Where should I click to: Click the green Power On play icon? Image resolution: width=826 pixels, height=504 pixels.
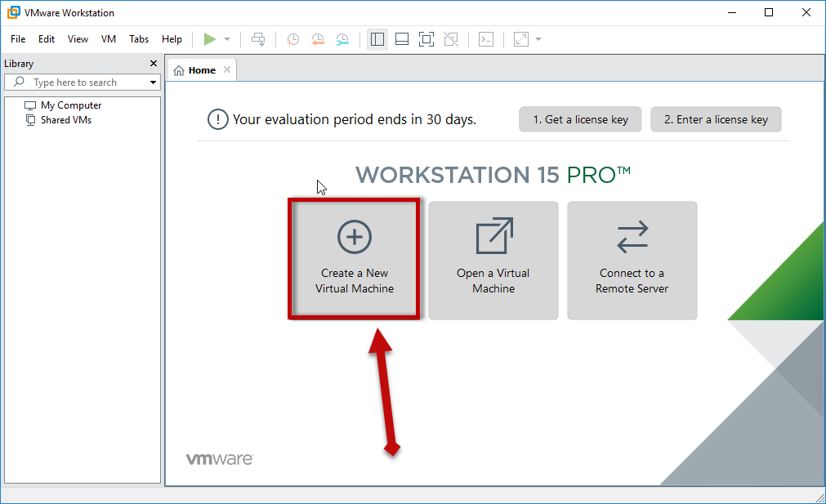210,39
